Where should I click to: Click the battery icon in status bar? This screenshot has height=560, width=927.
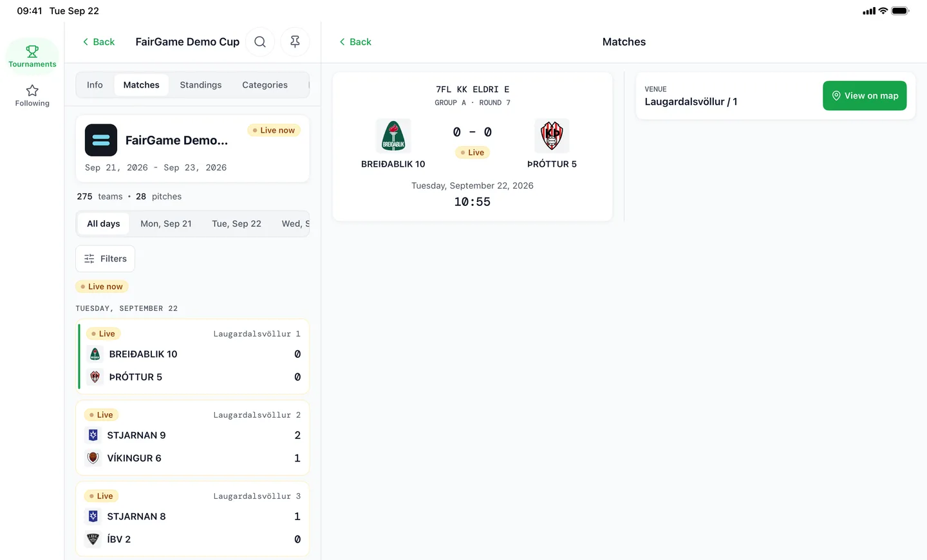(900, 11)
